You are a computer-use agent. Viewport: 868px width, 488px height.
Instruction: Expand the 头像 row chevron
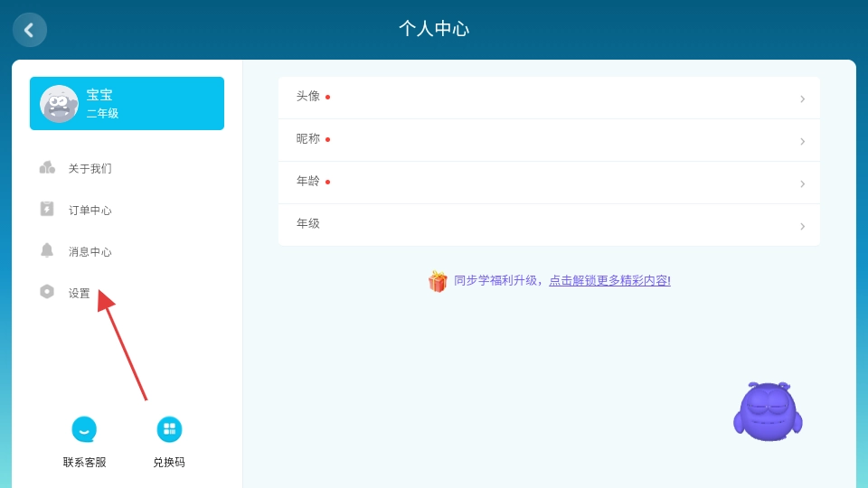pos(802,99)
